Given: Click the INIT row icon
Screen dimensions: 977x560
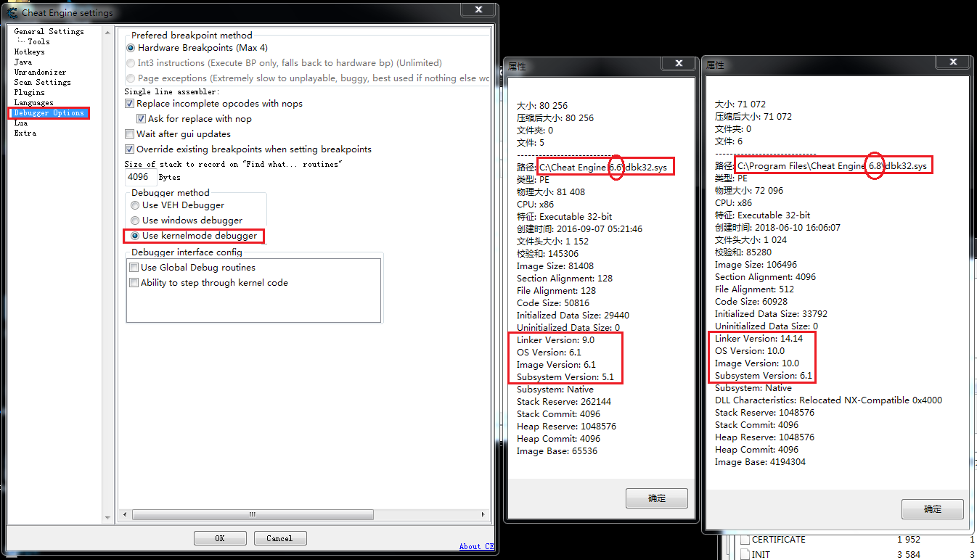Looking at the screenshot, I should tap(745, 555).
